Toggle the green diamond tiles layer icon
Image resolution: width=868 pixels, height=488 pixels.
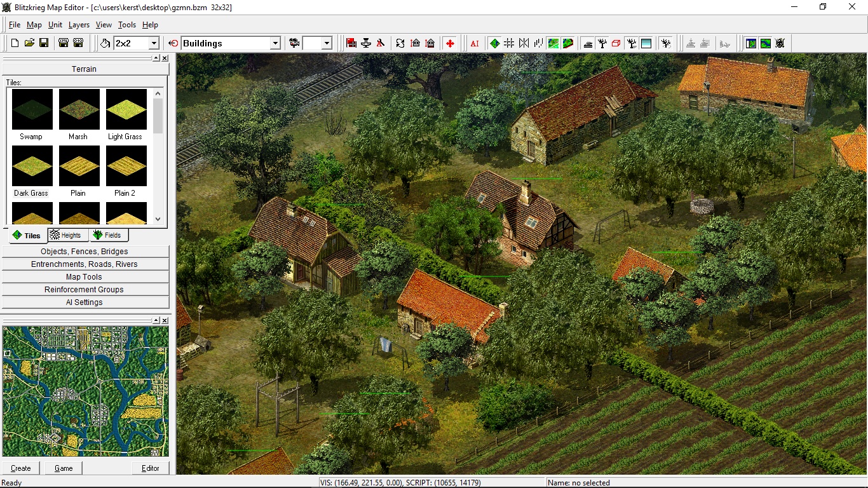(494, 43)
